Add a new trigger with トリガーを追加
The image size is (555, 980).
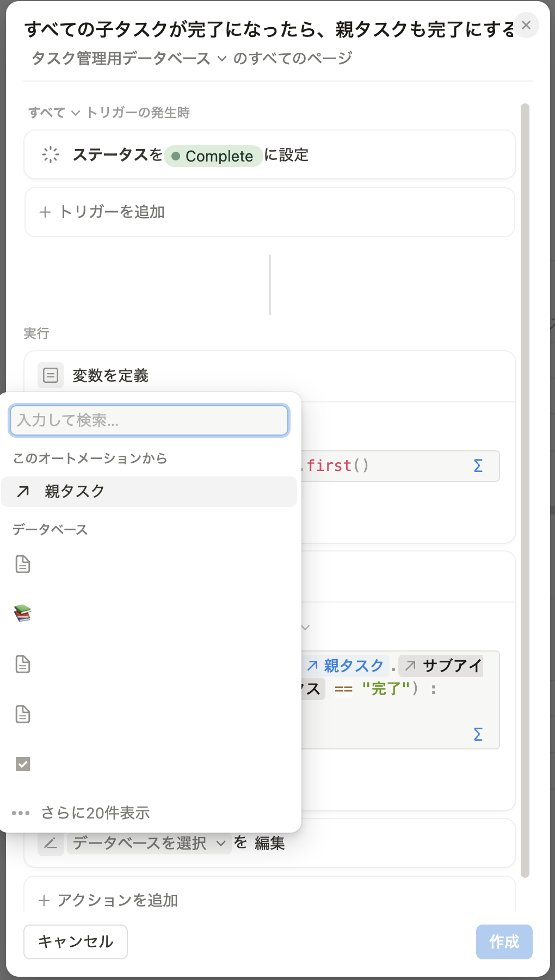coord(270,212)
